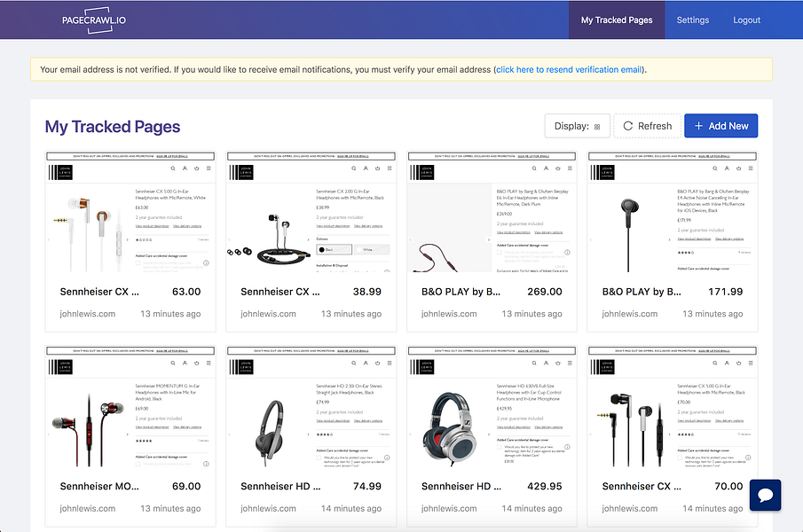Click '13 minutes ago' on the 38.99 card

click(x=351, y=314)
